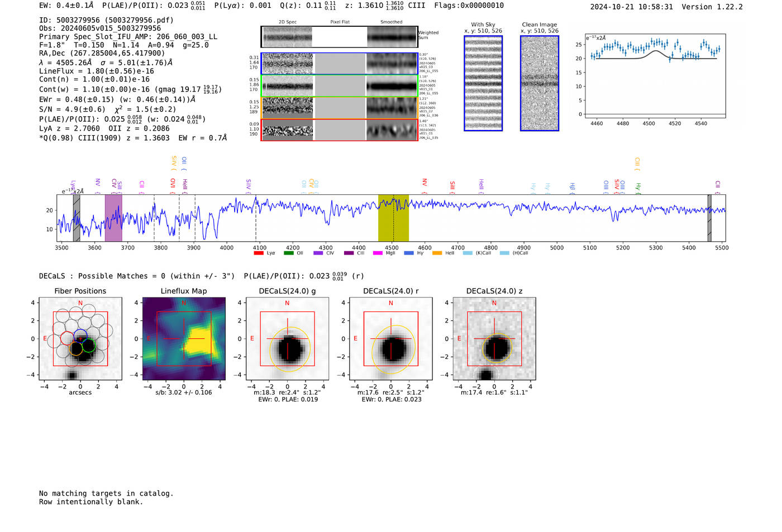Select the No matching targets in catalog text
This screenshot has width=782, height=532.
click(x=106, y=493)
